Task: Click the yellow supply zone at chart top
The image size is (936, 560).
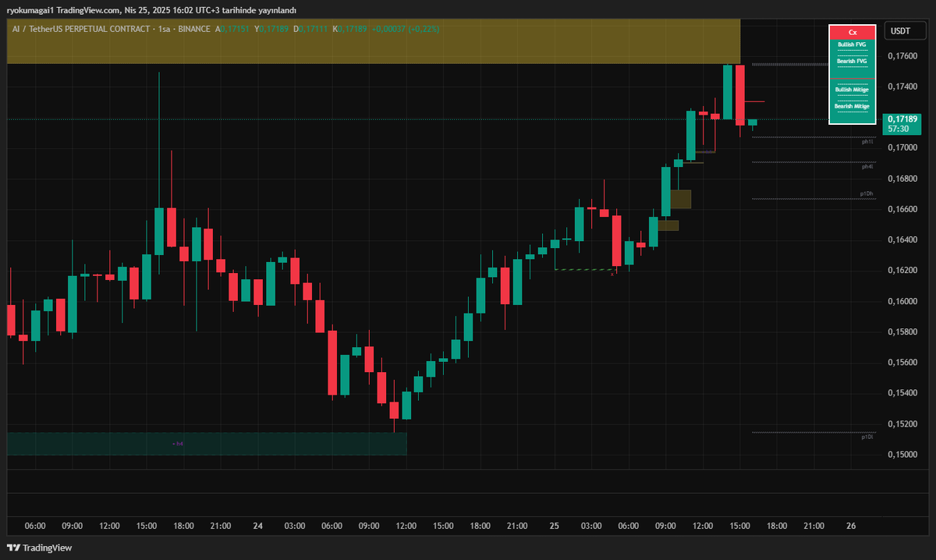Action: 373,41
